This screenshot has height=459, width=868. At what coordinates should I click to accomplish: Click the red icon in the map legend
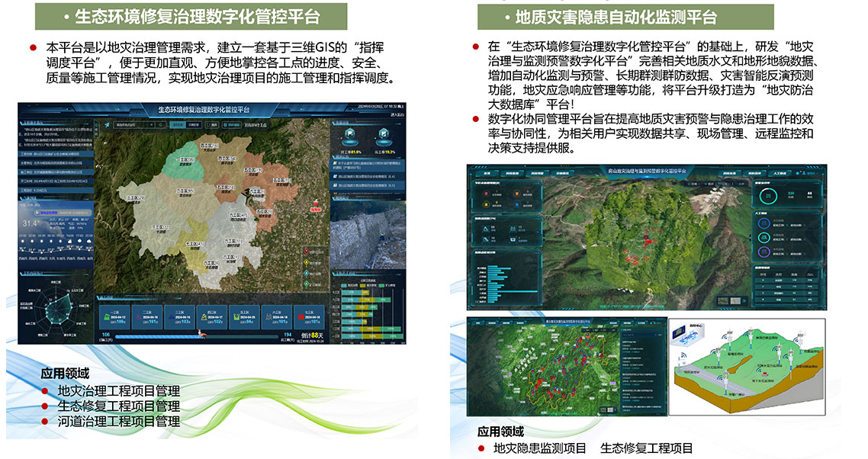tap(307, 251)
